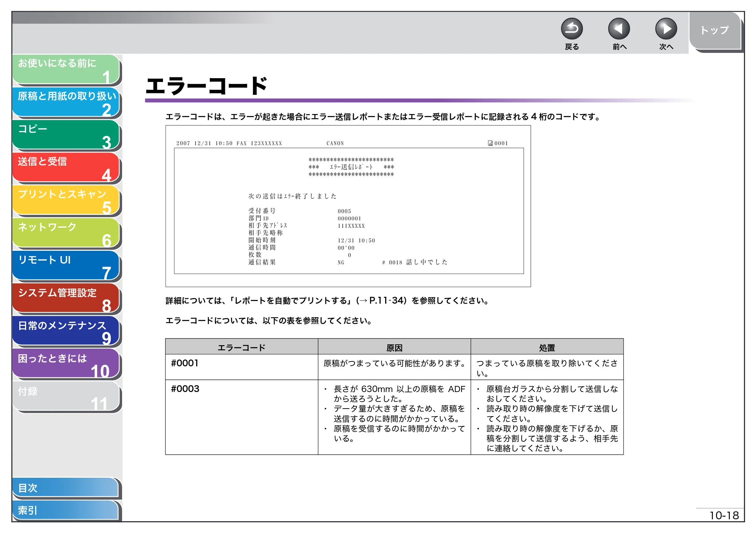
Task: Open chapter 2 原稿と用紙の取り扱い
Action: click(x=66, y=102)
